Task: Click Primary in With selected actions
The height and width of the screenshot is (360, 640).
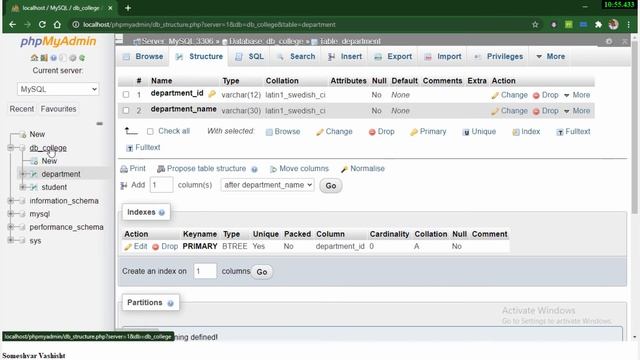Action: click(x=428, y=131)
